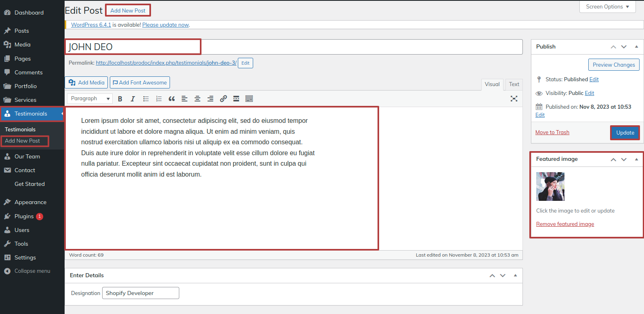The image size is (644, 314).
Task: Collapse the Enter Details panel
Action: click(515, 275)
